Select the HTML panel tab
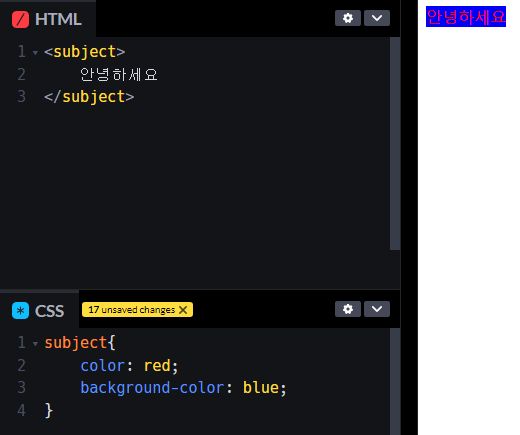This screenshot has width=520, height=435. pyautogui.click(x=48, y=19)
